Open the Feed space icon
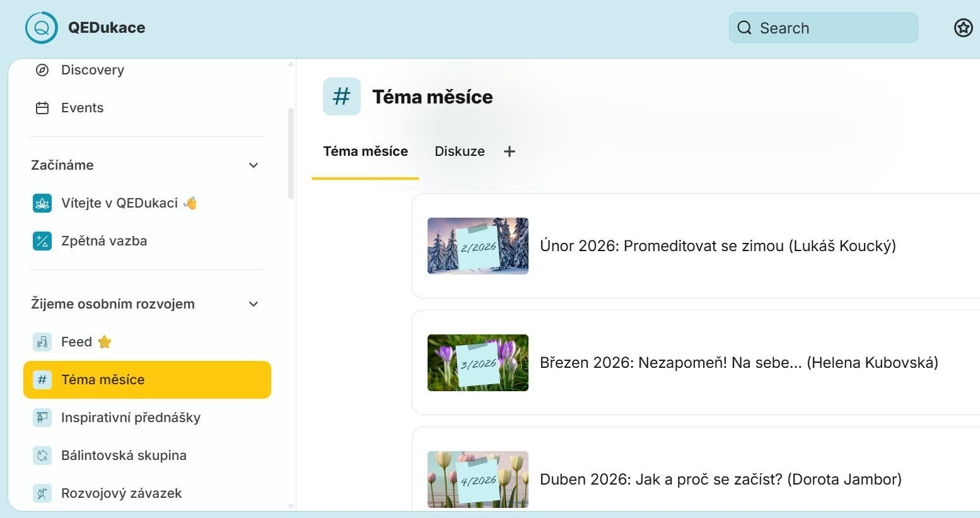The width and height of the screenshot is (980, 518). click(42, 342)
